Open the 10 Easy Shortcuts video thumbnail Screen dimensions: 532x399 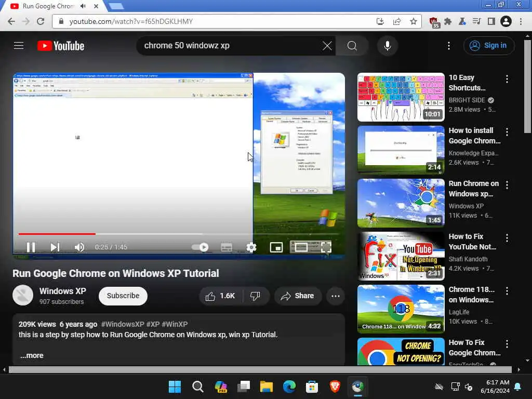point(401,97)
